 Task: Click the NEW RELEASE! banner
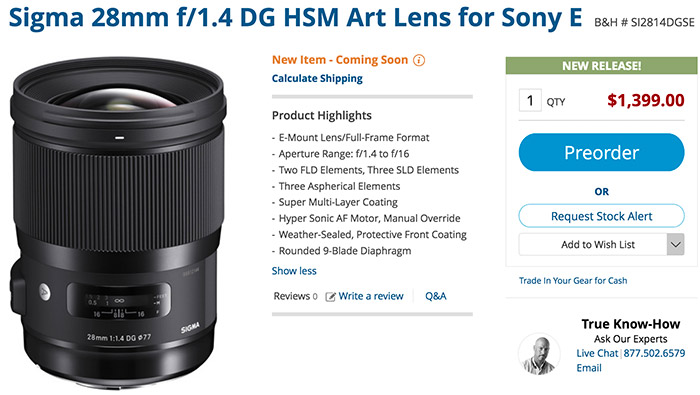(601, 66)
